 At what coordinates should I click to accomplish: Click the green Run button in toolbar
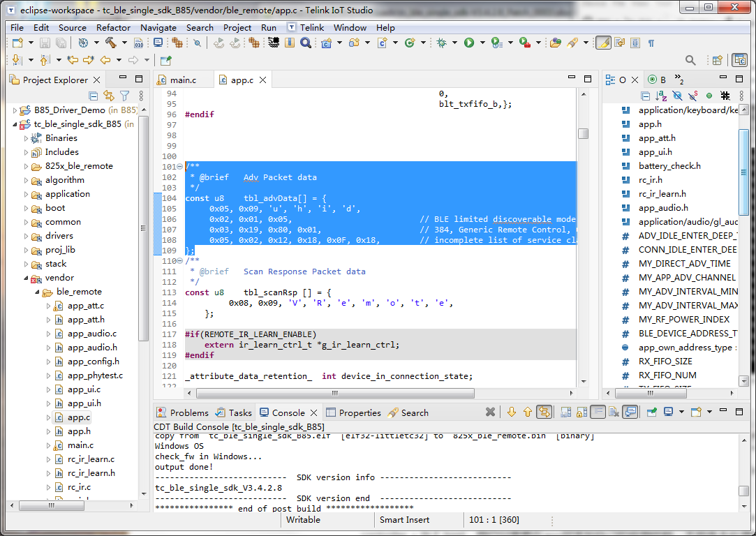[469, 43]
